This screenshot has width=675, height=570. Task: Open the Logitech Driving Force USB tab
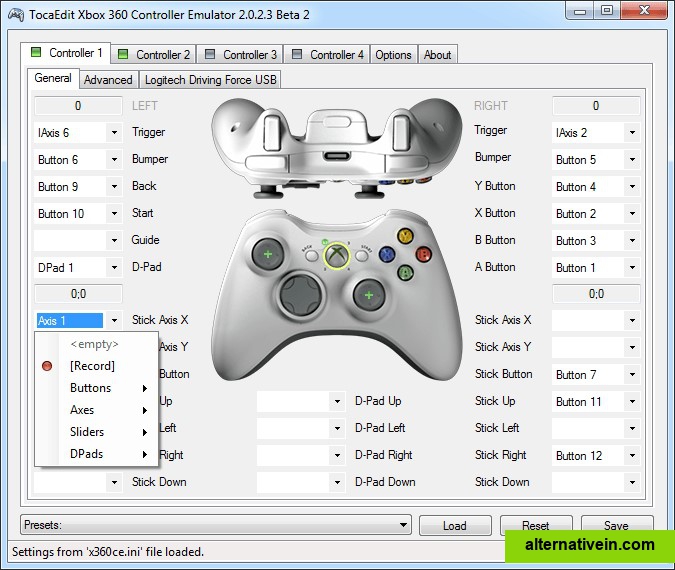click(x=211, y=80)
